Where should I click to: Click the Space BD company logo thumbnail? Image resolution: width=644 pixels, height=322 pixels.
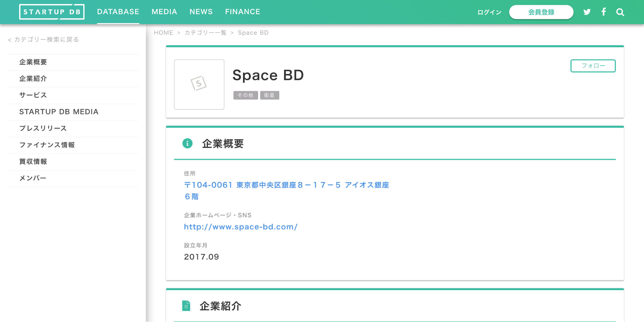(199, 84)
